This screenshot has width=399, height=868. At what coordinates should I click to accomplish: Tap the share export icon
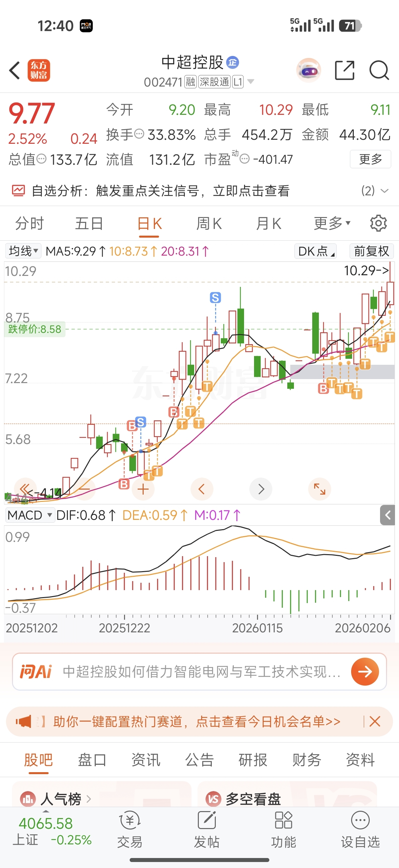[345, 70]
